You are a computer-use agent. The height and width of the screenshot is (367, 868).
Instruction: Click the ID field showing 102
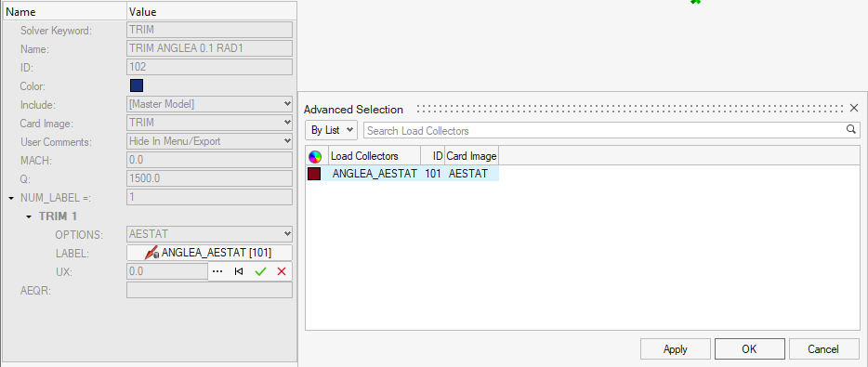pyautogui.click(x=209, y=67)
